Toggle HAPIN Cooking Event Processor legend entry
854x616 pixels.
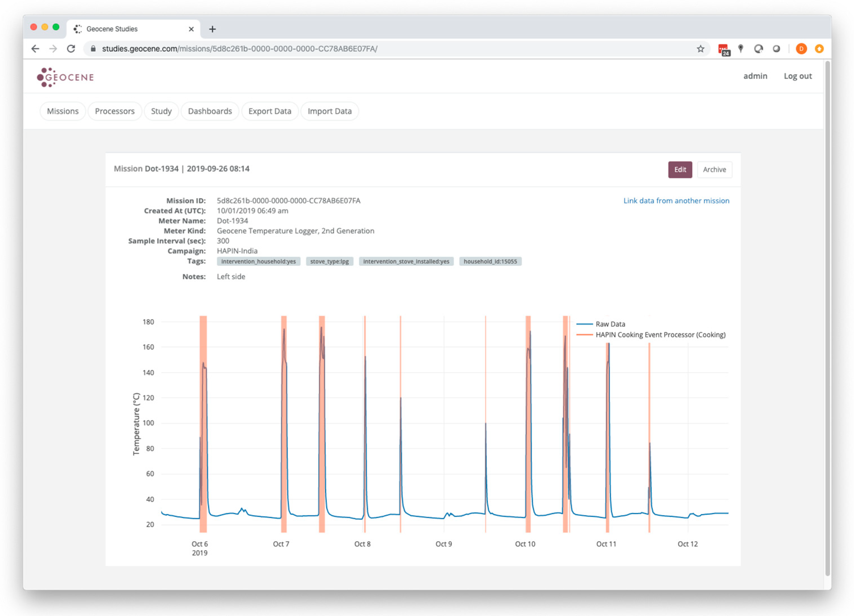click(660, 334)
